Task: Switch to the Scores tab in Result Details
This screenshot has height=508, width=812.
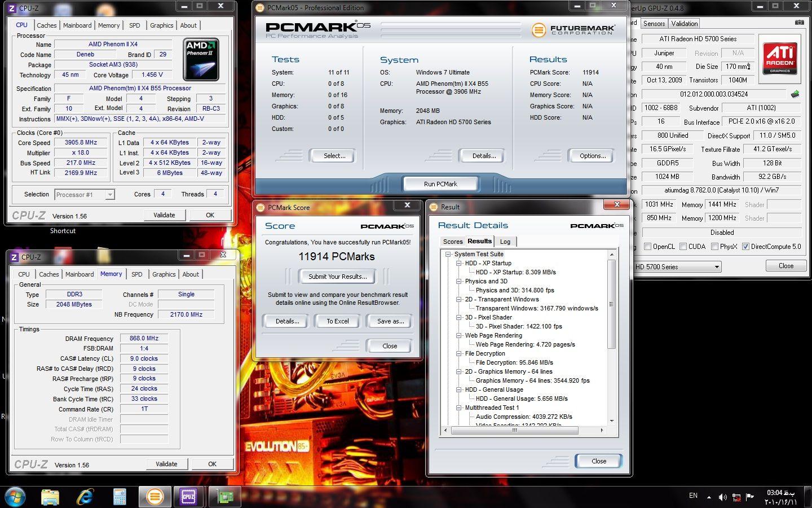Action: pos(453,242)
